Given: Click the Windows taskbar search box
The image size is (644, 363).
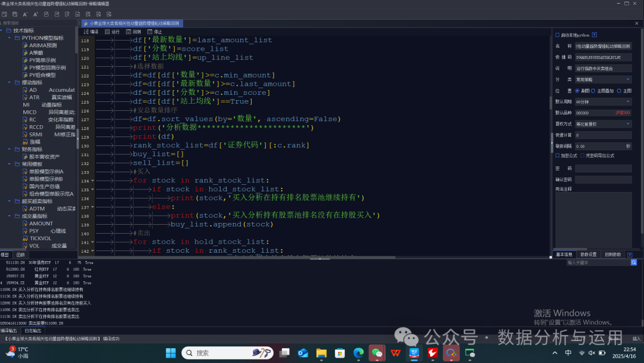Looking at the screenshot, I should coord(228,353).
